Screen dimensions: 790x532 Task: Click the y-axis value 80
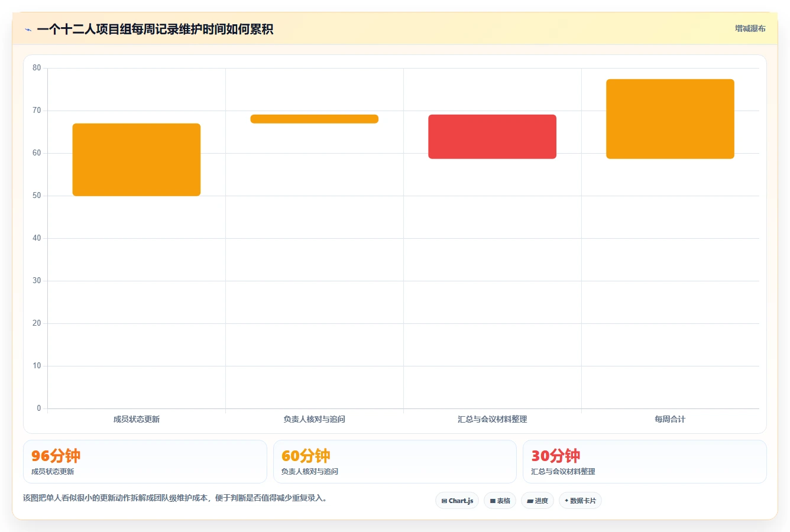(x=37, y=68)
